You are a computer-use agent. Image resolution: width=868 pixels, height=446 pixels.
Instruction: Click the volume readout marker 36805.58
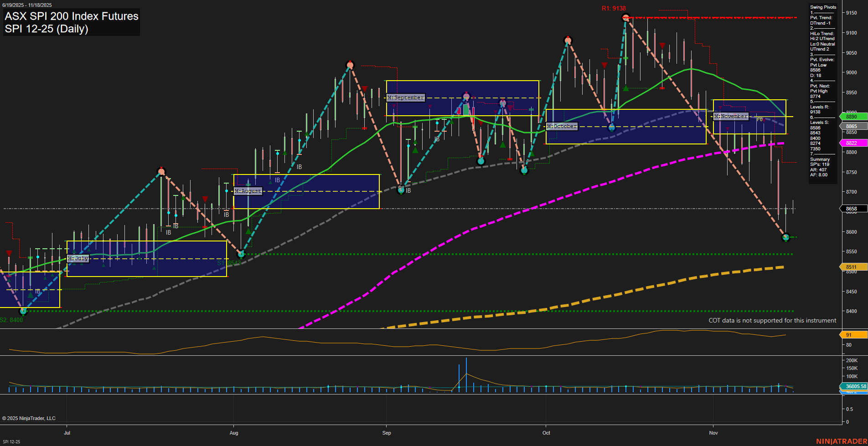click(x=857, y=386)
